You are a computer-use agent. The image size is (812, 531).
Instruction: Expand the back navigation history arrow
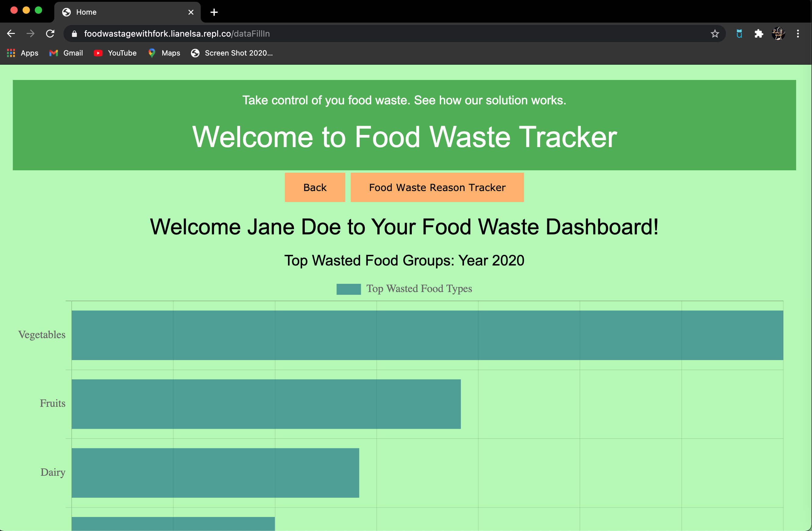click(11, 34)
